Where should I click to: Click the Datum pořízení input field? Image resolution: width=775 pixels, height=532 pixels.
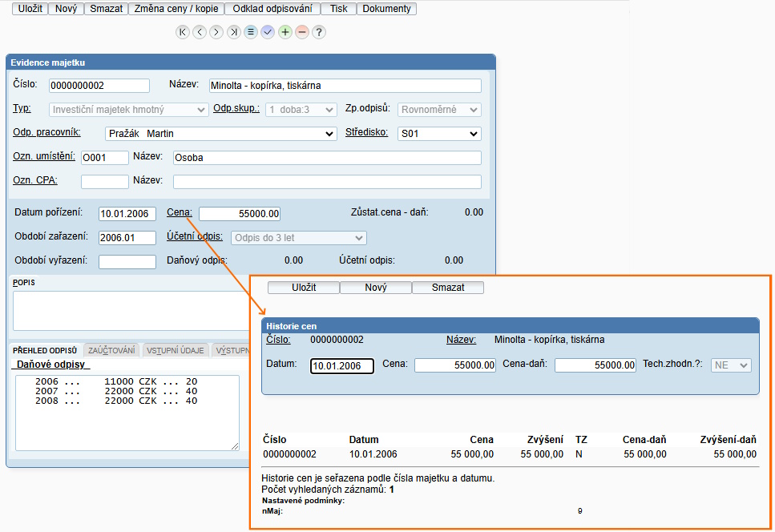(x=127, y=214)
